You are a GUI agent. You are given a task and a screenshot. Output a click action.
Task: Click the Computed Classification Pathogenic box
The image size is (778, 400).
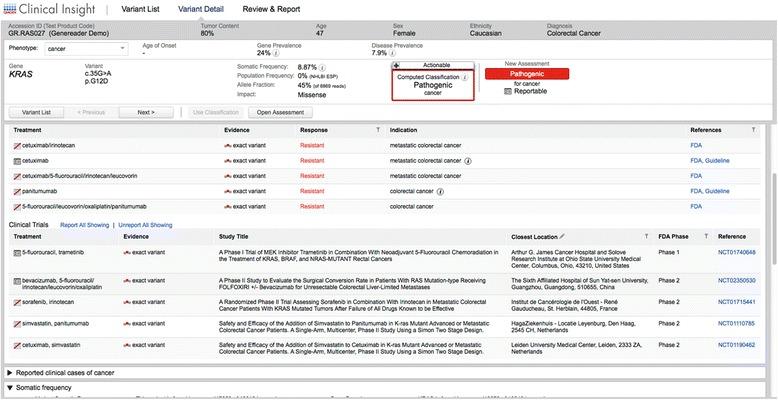point(433,85)
